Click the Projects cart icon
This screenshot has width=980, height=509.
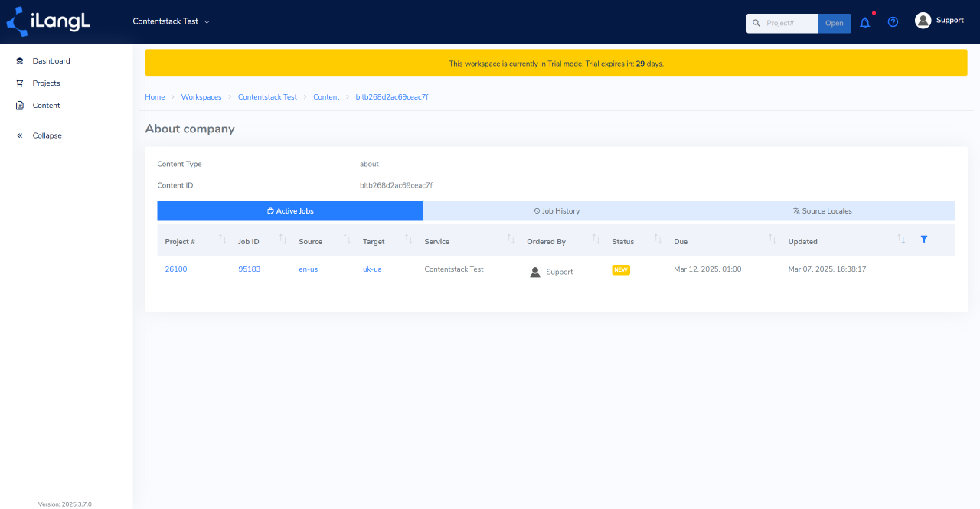(x=20, y=83)
